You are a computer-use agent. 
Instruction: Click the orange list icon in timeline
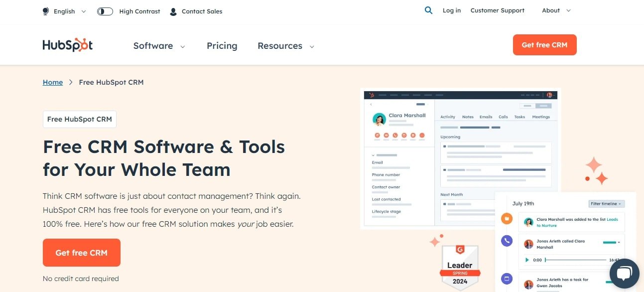pos(507,218)
